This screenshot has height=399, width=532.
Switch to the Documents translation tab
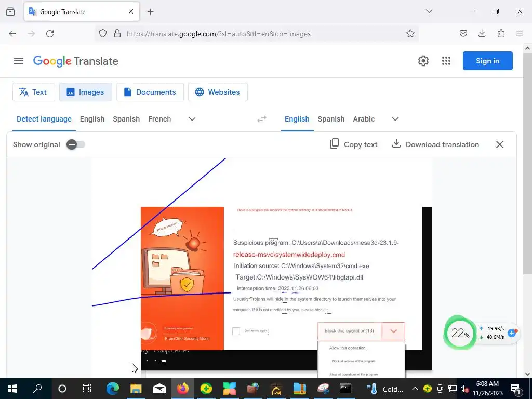click(x=150, y=92)
